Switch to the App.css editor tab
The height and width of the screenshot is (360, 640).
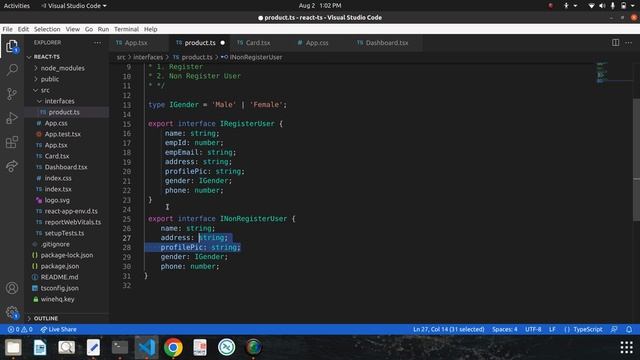coord(317,43)
